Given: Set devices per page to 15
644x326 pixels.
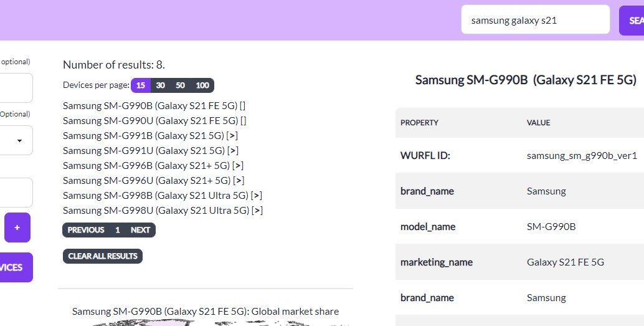Looking at the screenshot, I should (x=141, y=85).
